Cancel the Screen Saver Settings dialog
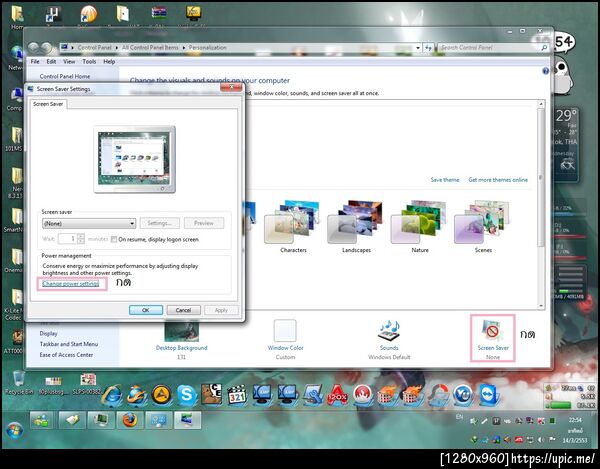This screenshot has width=600, height=469. (x=183, y=310)
